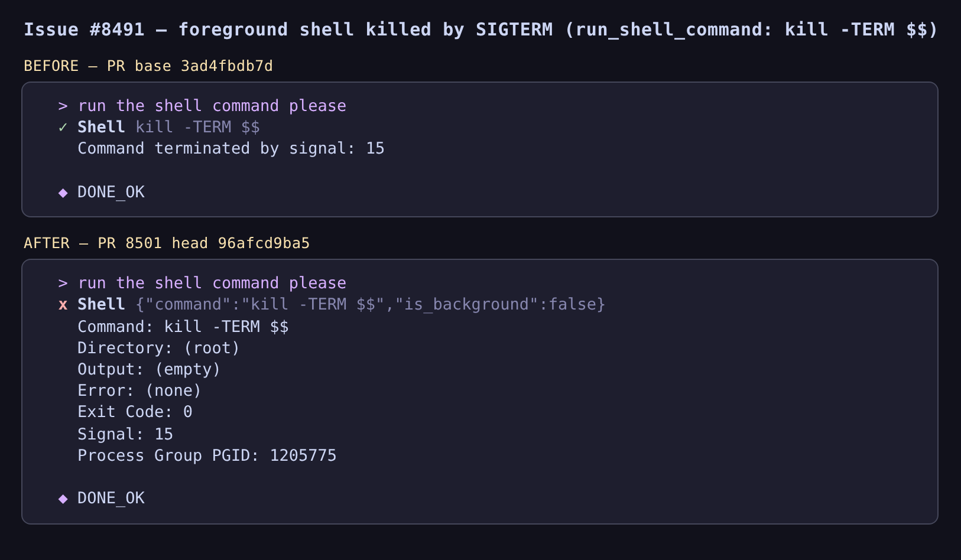Select the bold Shell label in BEFORE panel
961x560 pixels.
pyautogui.click(x=101, y=127)
